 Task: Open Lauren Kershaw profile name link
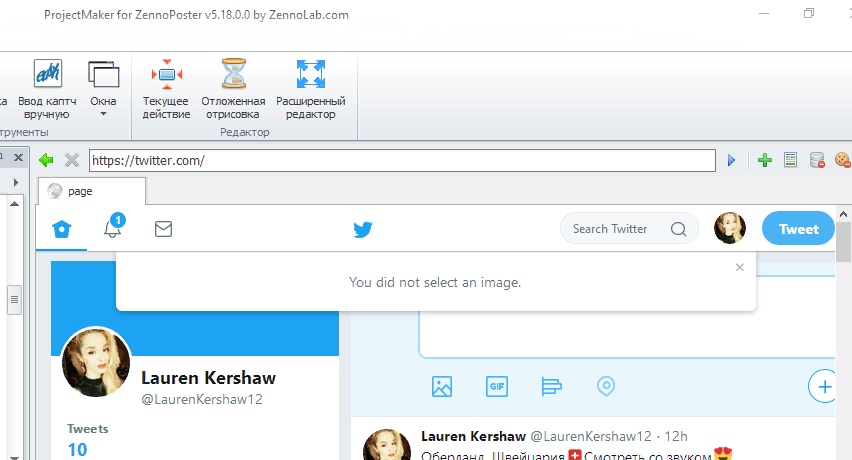click(x=209, y=378)
